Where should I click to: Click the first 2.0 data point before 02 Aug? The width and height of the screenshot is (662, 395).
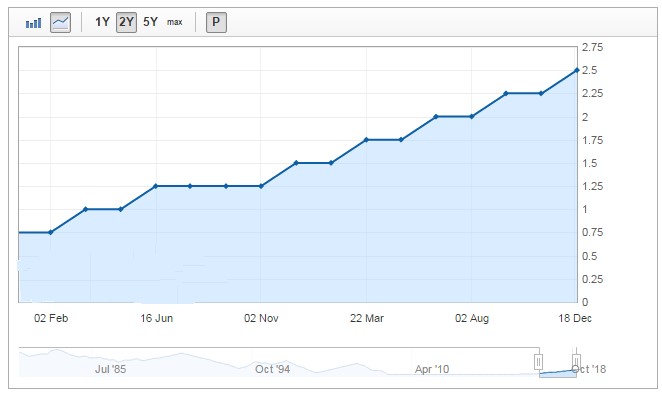436,117
